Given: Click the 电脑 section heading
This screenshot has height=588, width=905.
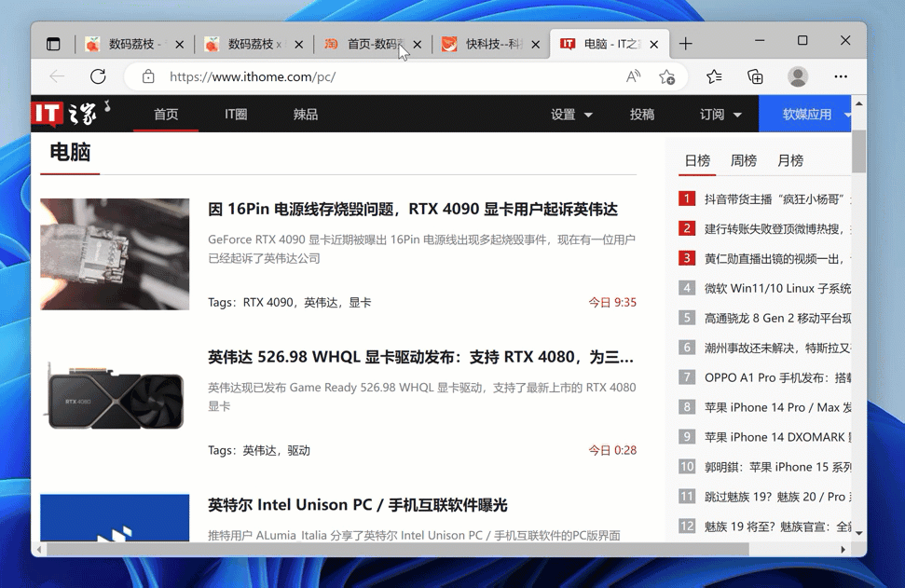Looking at the screenshot, I should coord(71,152).
